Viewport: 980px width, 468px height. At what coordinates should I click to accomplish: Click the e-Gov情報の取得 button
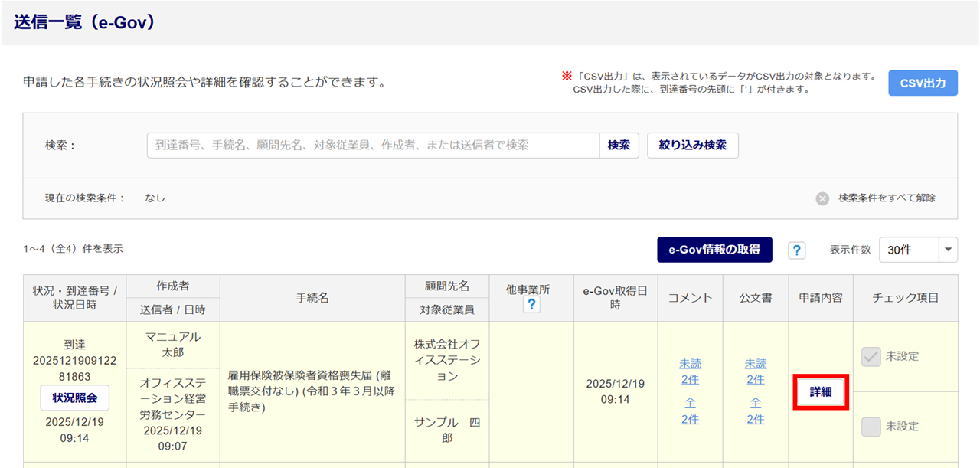[714, 250]
